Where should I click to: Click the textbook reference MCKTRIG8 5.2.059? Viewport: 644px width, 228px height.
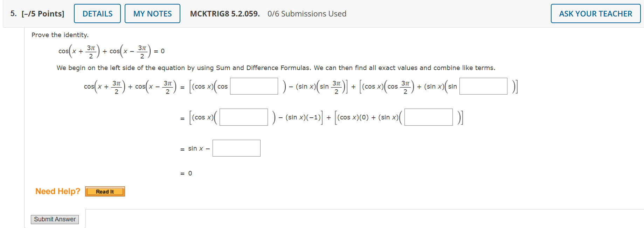tap(225, 14)
